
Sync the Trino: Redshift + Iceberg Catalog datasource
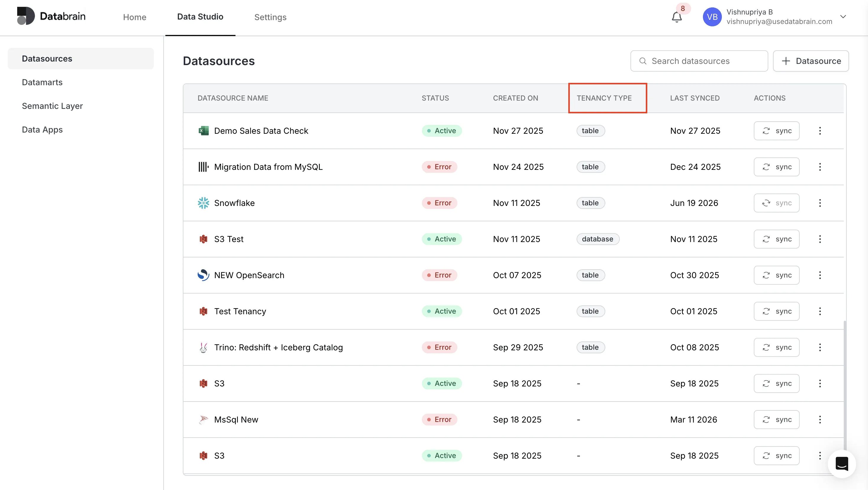click(776, 347)
